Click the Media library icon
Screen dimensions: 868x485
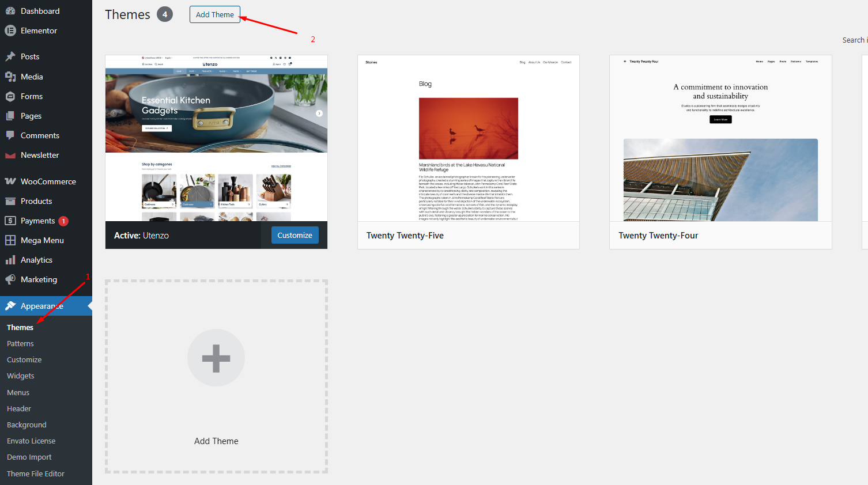pos(10,77)
